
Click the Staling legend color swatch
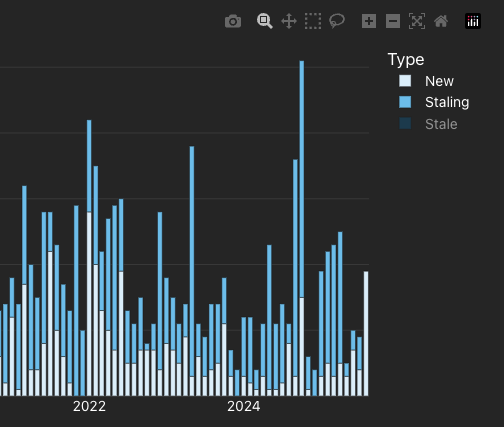point(405,102)
